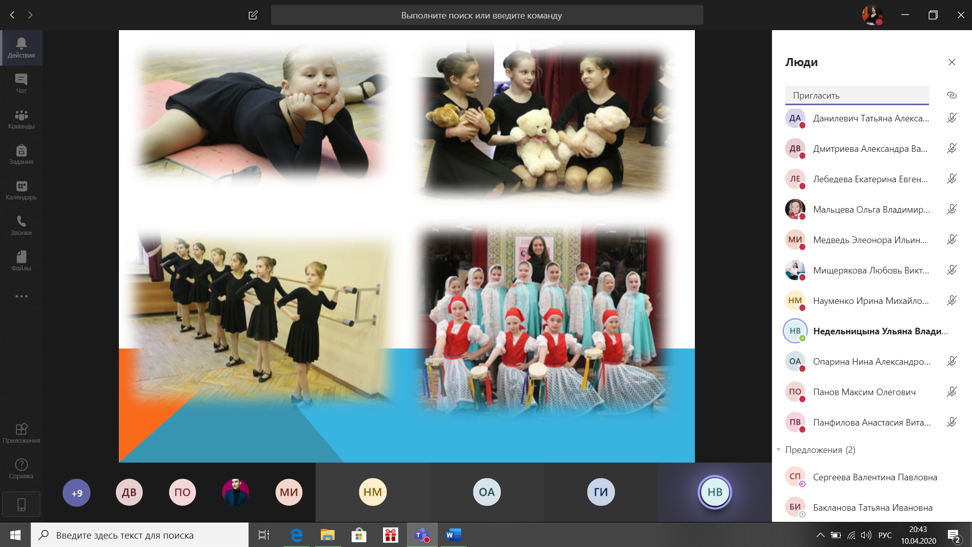Image resolution: width=972 pixels, height=547 pixels.
Task: Close the Люди panel
Action: tap(951, 62)
